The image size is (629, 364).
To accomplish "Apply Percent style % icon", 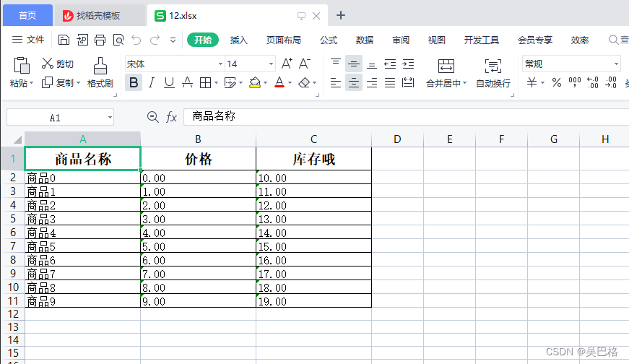I will point(556,82).
